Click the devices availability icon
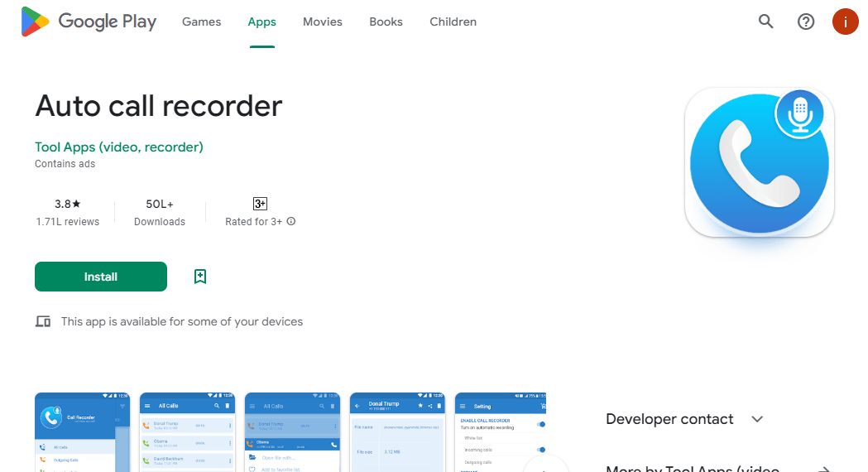Screen dimensions: 868x472 (43, 321)
